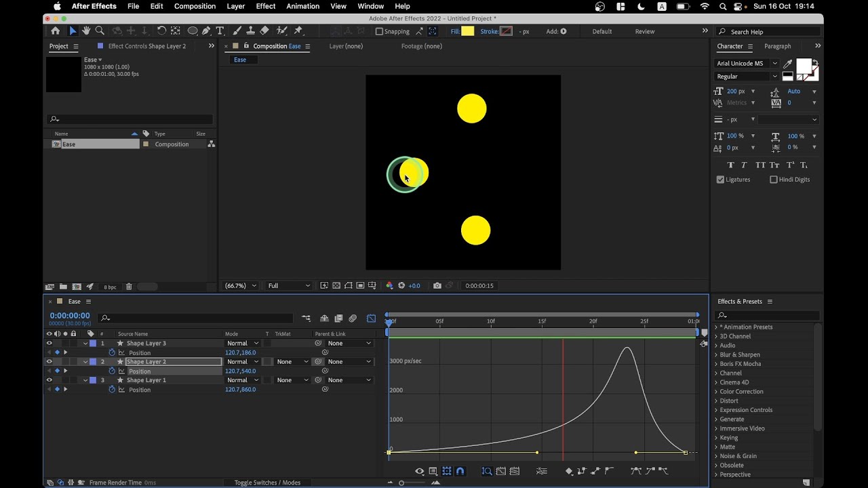Enable the Ligatures checkbox
This screenshot has height=488, width=868.
pyautogui.click(x=720, y=180)
